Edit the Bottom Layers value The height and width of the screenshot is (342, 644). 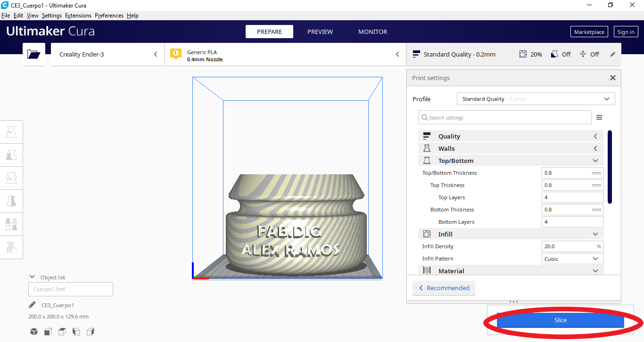(573, 222)
